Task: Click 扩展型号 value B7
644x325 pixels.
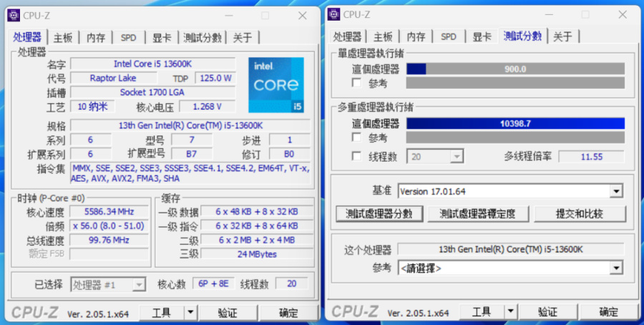Action: pyautogui.click(x=191, y=154)
